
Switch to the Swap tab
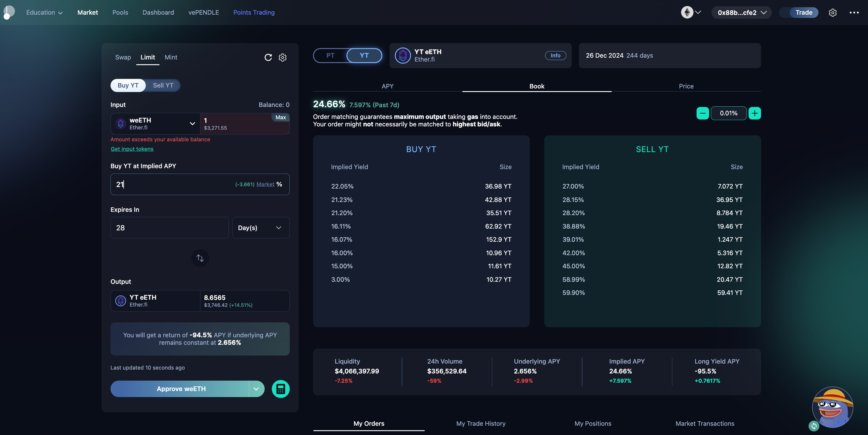click(123, 57)
